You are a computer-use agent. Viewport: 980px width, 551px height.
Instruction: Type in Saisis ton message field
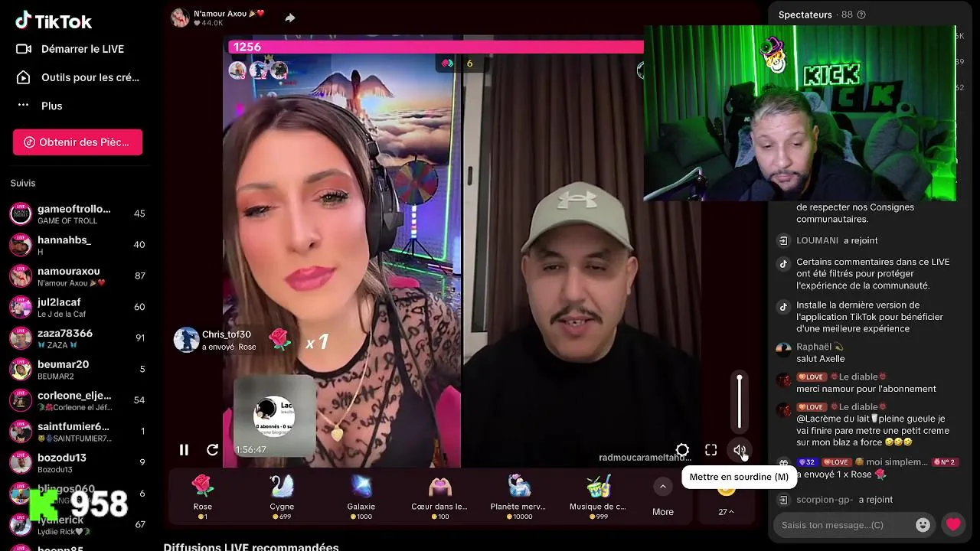[x=842, y=525]
